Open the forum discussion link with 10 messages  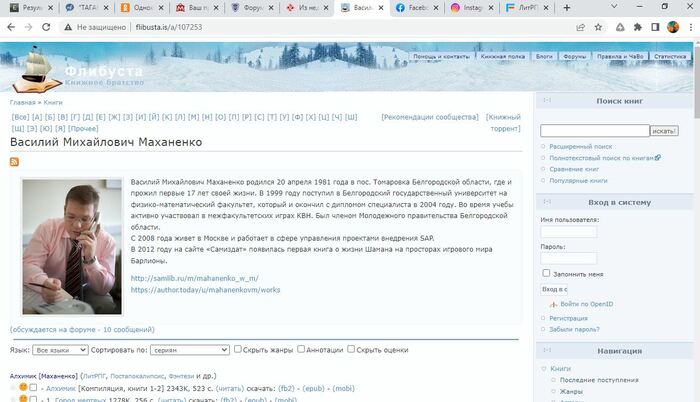pyautogui.click(x=82, y=330)
